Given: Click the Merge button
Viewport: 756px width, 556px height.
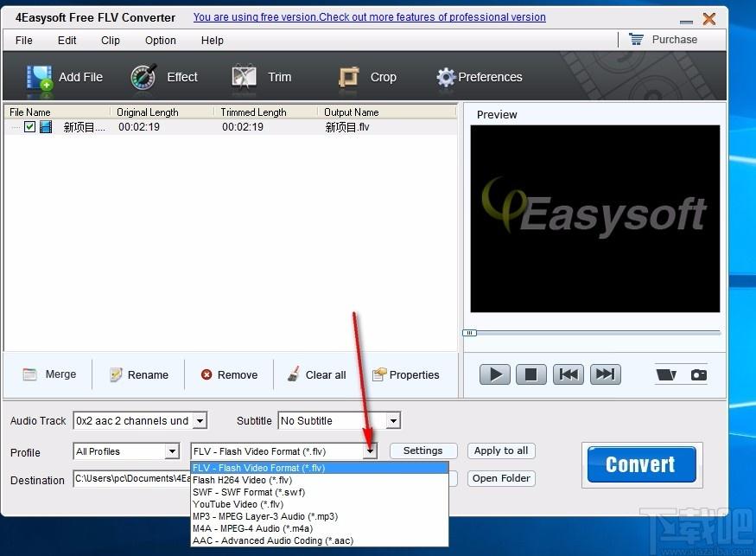Looking at the screenshot, I should tap(49, 374).
